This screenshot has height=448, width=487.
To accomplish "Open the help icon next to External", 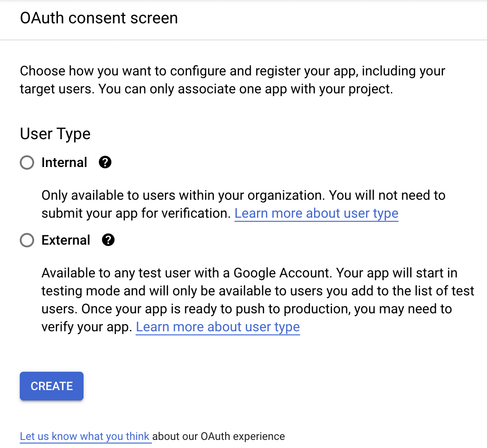I will click(108, 241).
